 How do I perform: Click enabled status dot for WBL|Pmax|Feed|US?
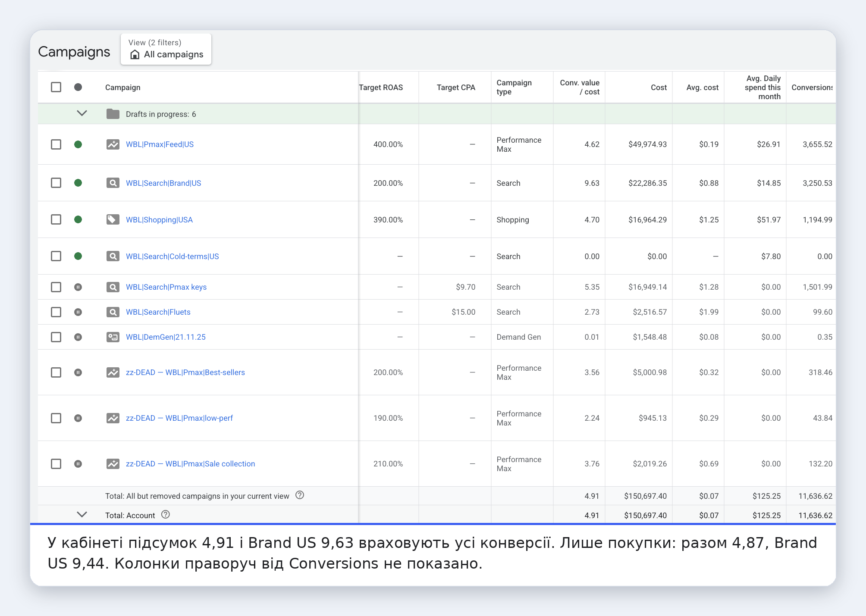click(x=78, y=144)
